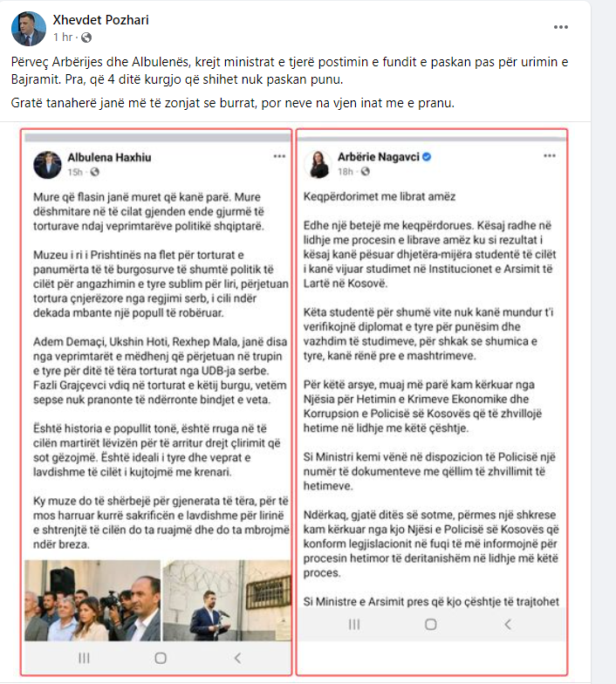Open Xhevdet Pozhari's profile picture
This screenshot has width=616, height=684.
click(28, 29)
